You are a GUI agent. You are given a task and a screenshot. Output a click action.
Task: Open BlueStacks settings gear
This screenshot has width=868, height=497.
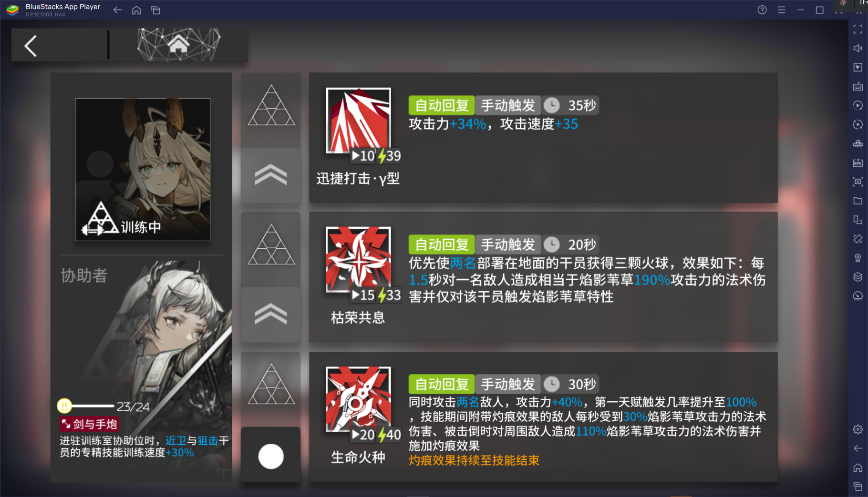tap(858, 429)
